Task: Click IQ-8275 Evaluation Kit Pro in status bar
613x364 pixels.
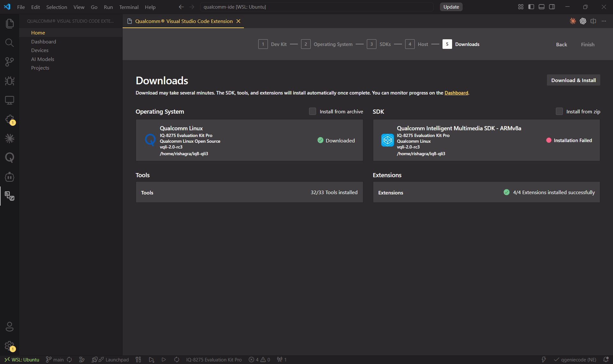Action: tap(214, 360)
